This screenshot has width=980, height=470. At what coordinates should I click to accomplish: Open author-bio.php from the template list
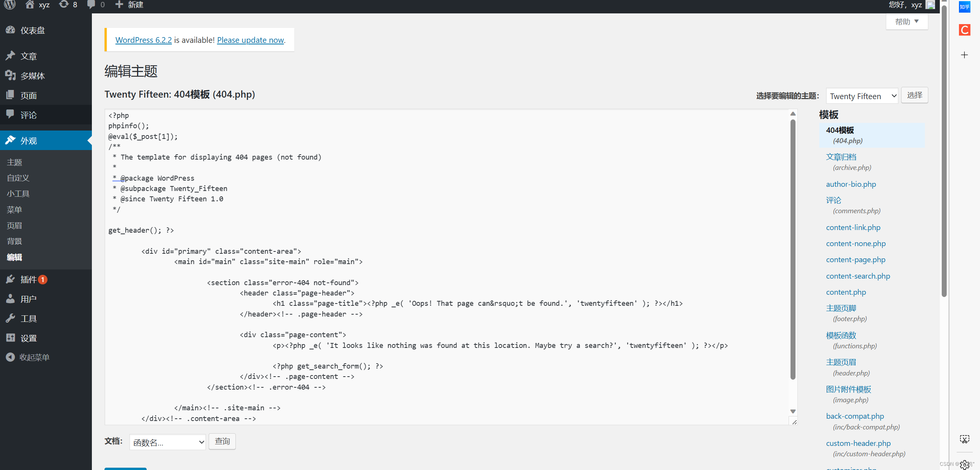(x=851, y=184)
